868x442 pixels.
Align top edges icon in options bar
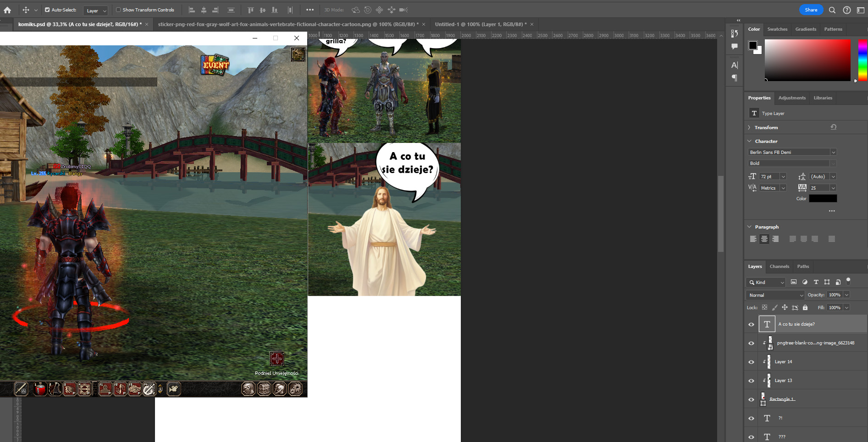(250, 10)
